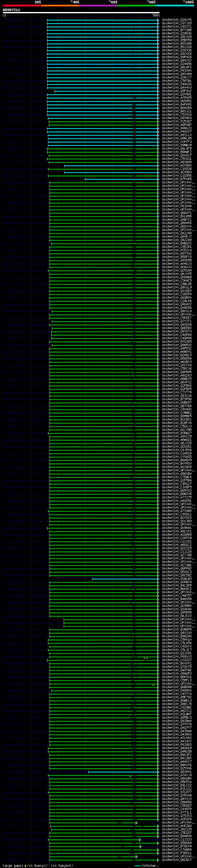Click the cyan alignment bar of UniRef100_B7FKR5
Screen dimensions: 197x868
122,179
